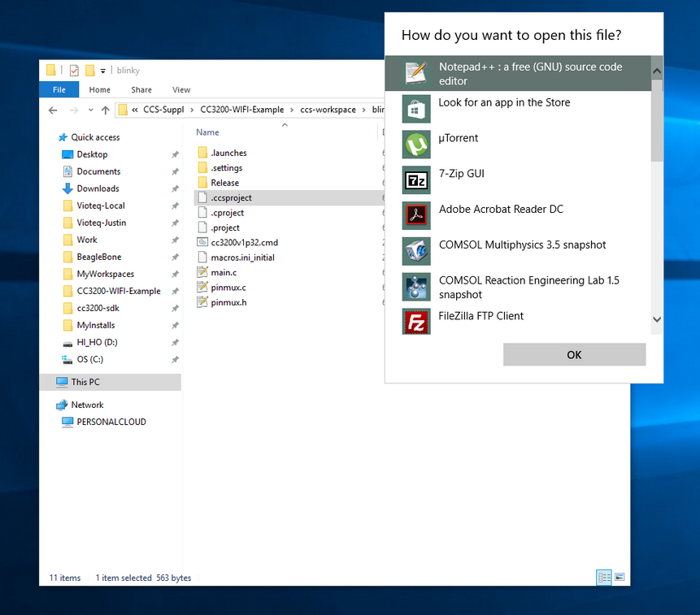Click the Windows Store app icon
The width and height of the screenshot is (700, 615).
[x=416, y=109]
